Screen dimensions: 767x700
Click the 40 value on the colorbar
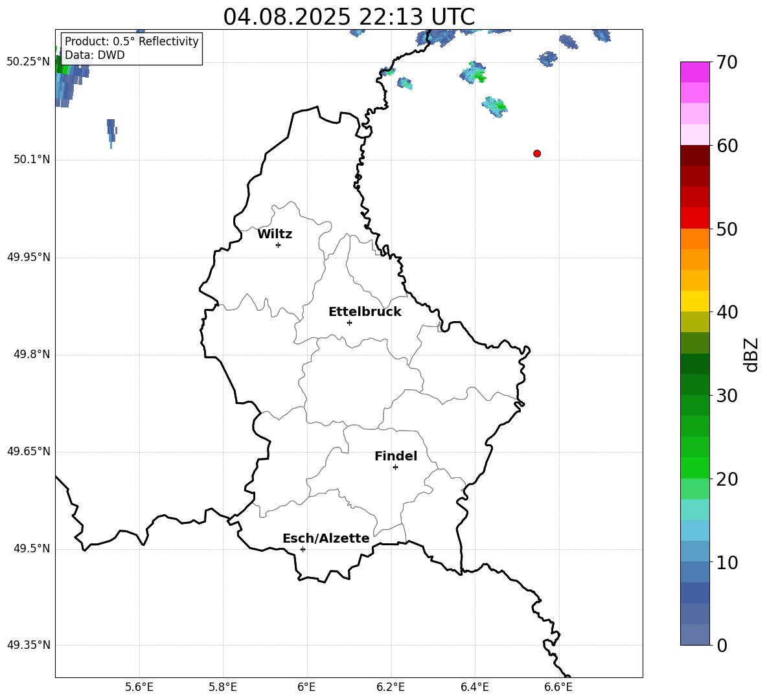[x=727, y=312]
